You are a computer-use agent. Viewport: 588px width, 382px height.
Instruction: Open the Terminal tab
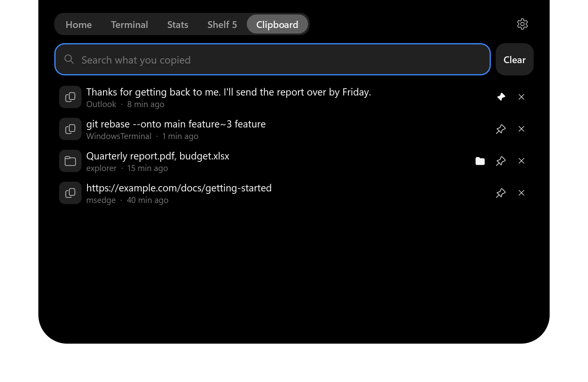(129, 24)
